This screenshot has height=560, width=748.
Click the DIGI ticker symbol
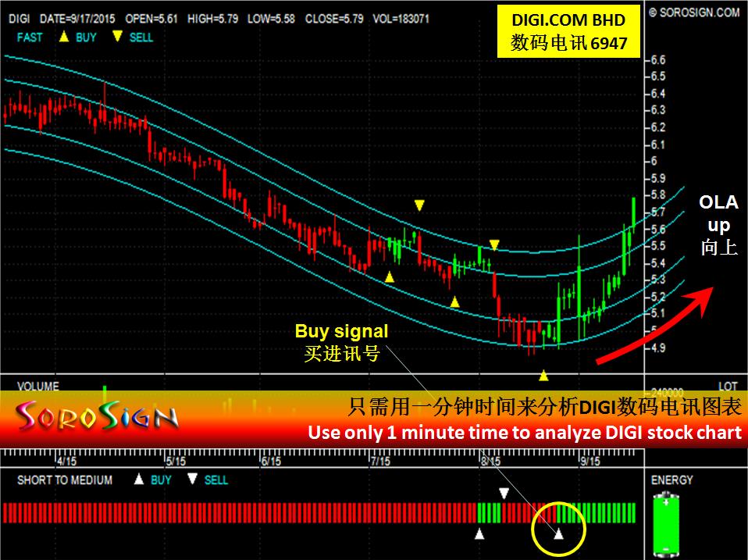pos(19,19)
